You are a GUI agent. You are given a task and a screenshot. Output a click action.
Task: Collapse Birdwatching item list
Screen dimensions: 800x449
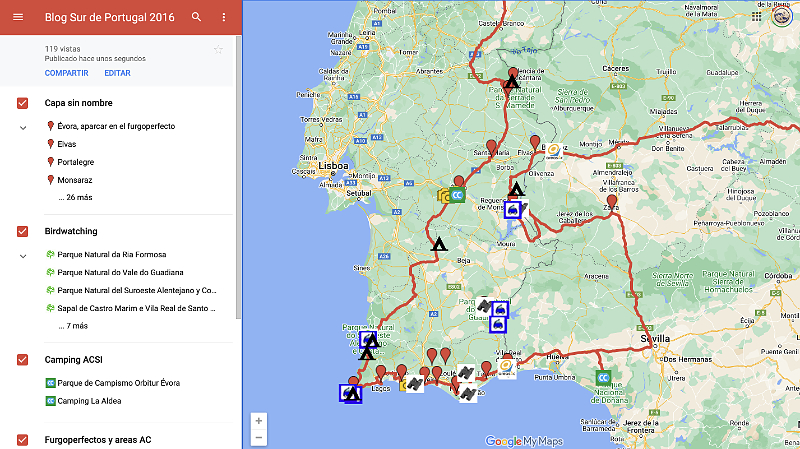[x=23, y=256]
